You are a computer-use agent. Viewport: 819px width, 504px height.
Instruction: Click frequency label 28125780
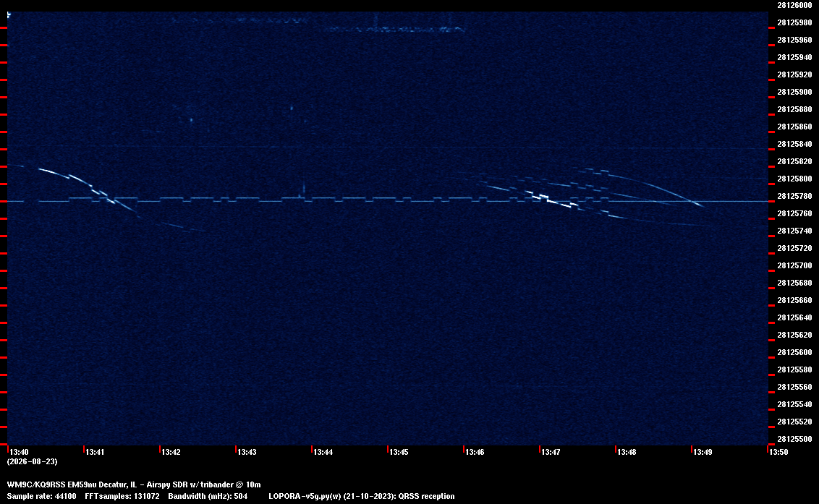pyautogui.click(x=794, y=196)
